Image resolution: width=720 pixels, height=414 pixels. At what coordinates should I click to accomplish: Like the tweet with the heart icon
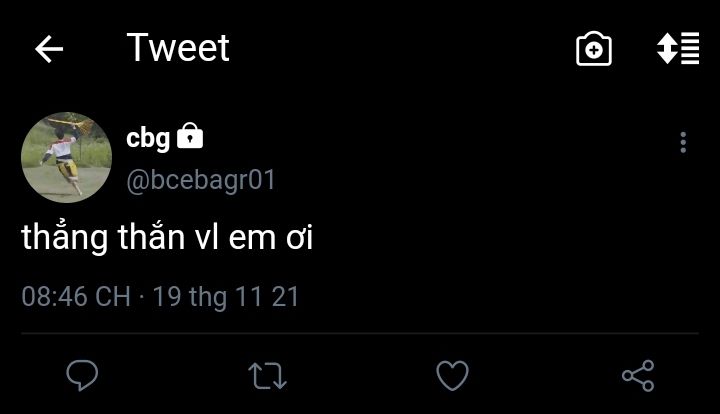pyautogui.click(x=453, y=375)
